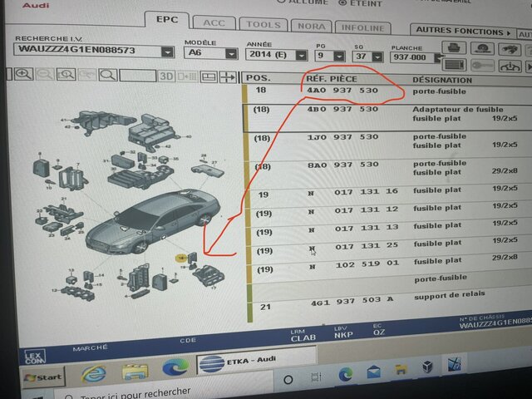This screenshot has width=532, height=399.
Task: Click the zoom region magnifier icon
Action: (66, 75)
